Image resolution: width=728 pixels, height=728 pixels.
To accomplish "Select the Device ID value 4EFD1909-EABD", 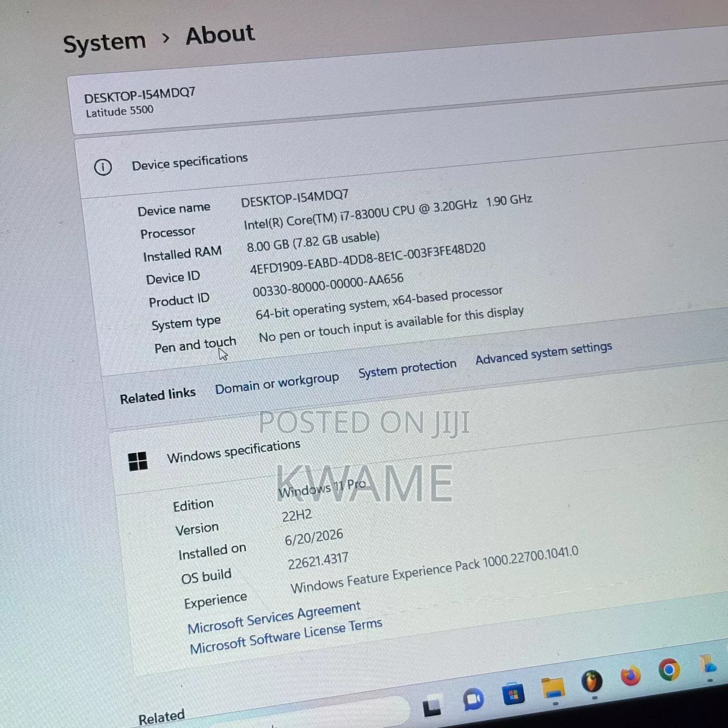I will [x=368, y=258].
